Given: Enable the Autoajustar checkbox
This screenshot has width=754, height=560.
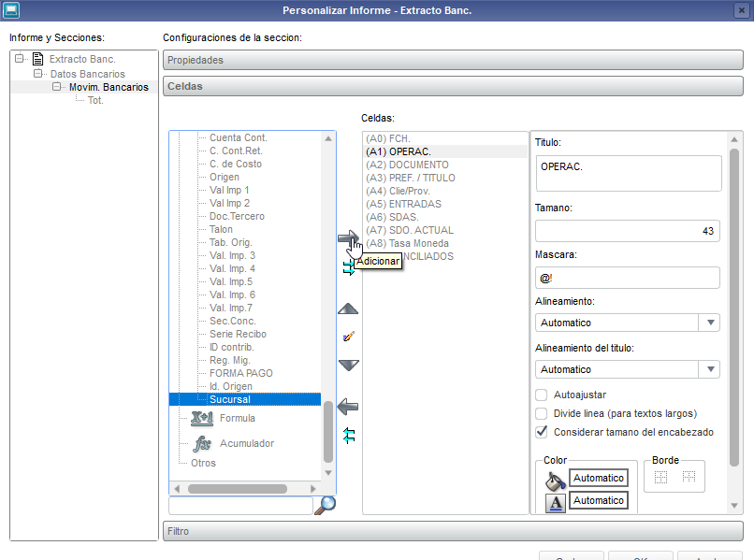Looking at the screenshot, I should tap(542, 395).
